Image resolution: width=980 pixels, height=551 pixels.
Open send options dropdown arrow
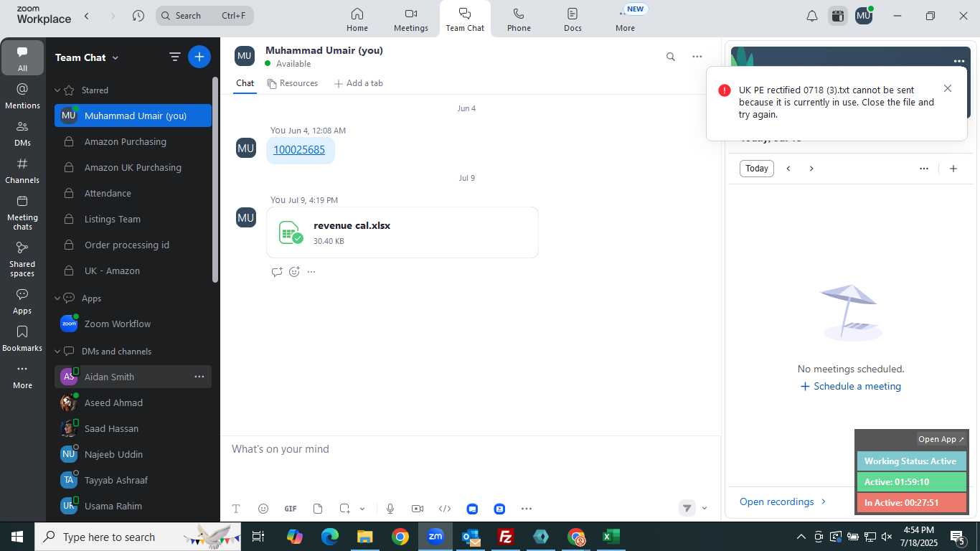point(704,509)
